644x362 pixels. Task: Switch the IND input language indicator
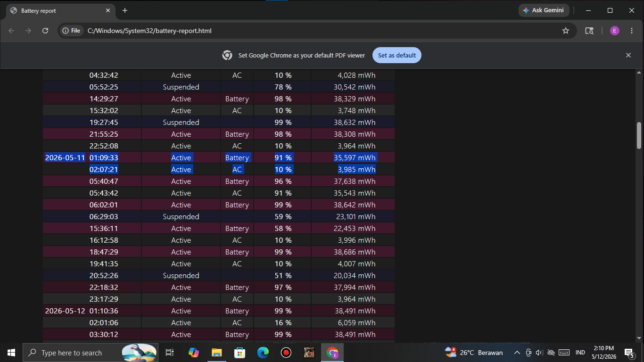[x=580, y=353]
